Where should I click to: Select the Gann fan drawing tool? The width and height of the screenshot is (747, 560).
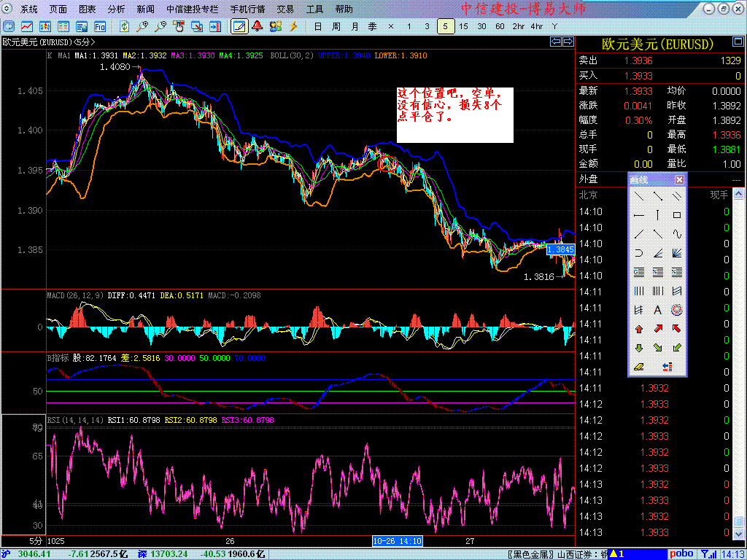(676, 253)
